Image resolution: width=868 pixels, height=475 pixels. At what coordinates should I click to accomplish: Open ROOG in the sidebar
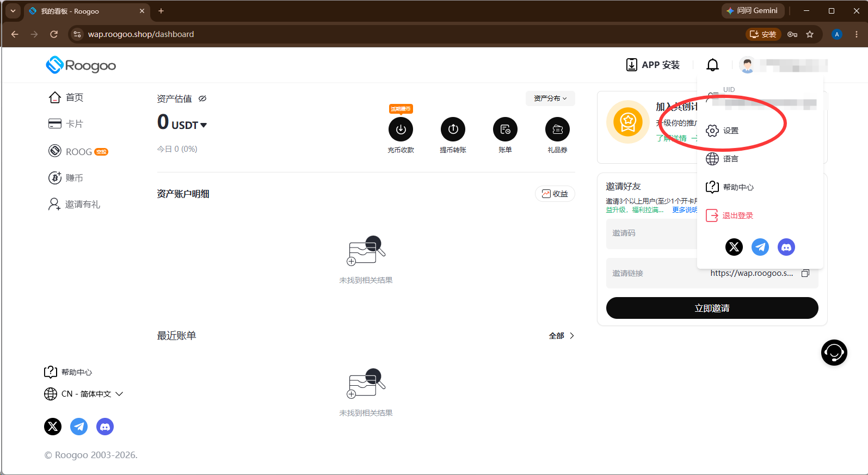[78, 151]
